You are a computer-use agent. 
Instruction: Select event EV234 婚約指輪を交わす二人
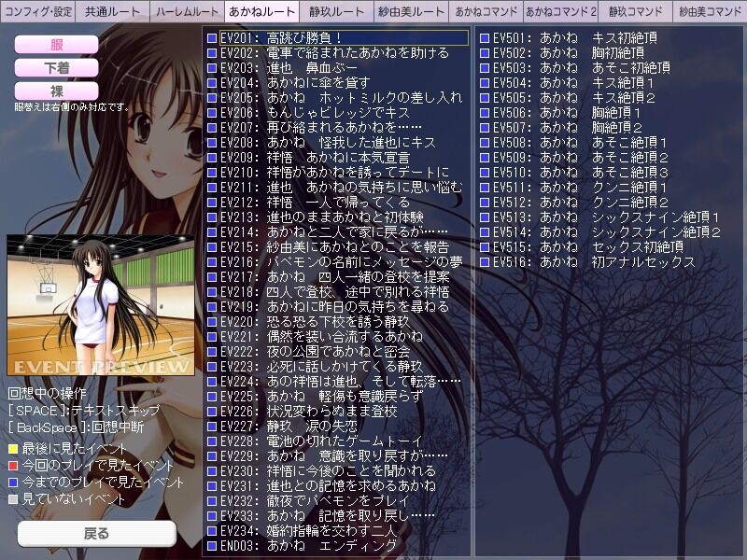pyautogui.click(x=308, y=530)
